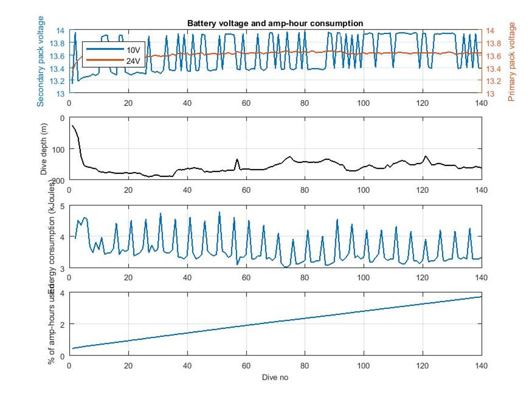
Task: Select the "3" tick on the energy consumption axis
Action: coord(63,268)
